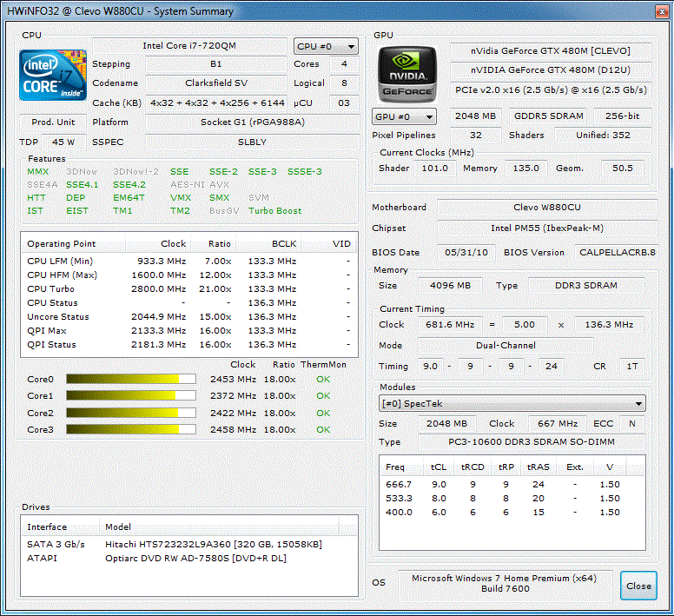Click the 2048 MB GPU memory field
Image resolution: width=674 pixels, height=616 pixels.
(475, 116)
